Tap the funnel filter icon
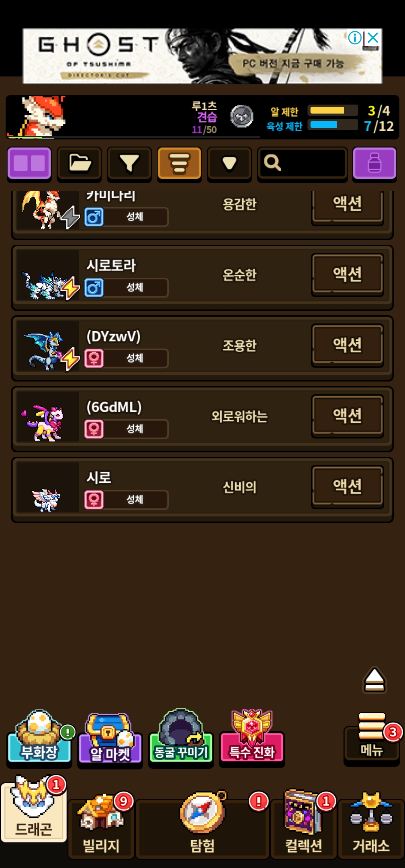The image size is (405, 868). [129, 164]
